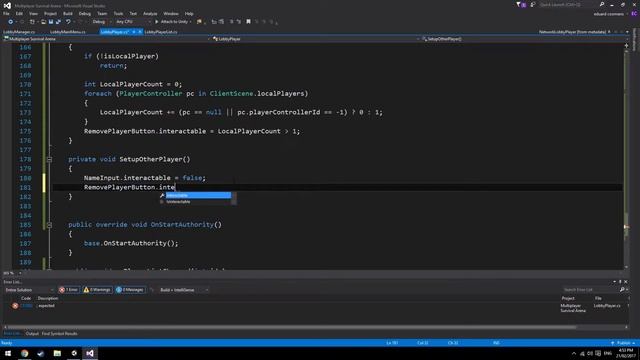Toggle the 0 Warnings filter
The height and width of the screenshot is (360, 640).
(97, 290)
